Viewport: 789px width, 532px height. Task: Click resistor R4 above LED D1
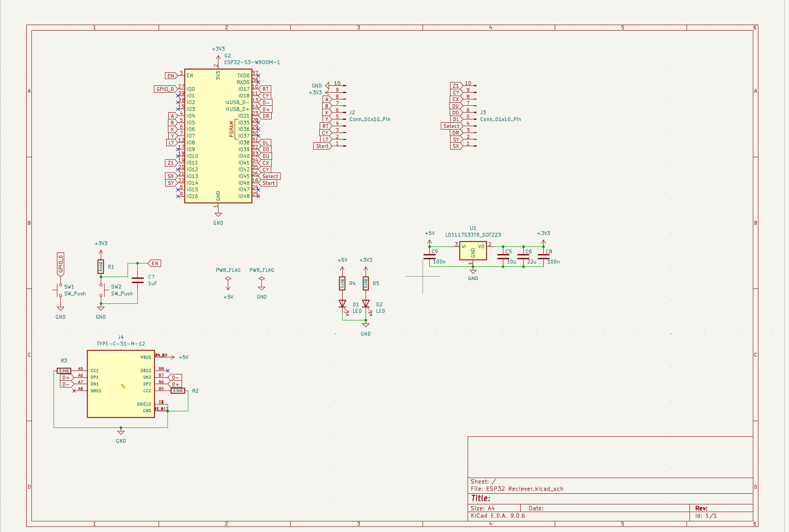342,283
